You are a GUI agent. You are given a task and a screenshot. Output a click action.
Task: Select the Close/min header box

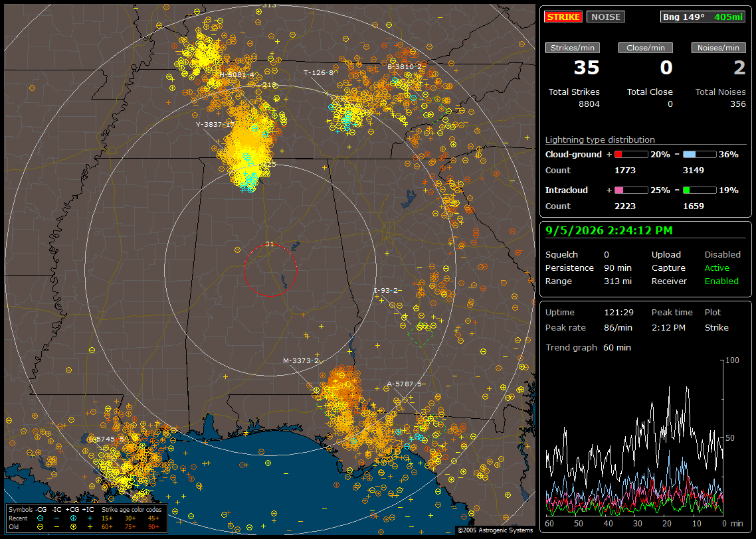tap(646, 48)
